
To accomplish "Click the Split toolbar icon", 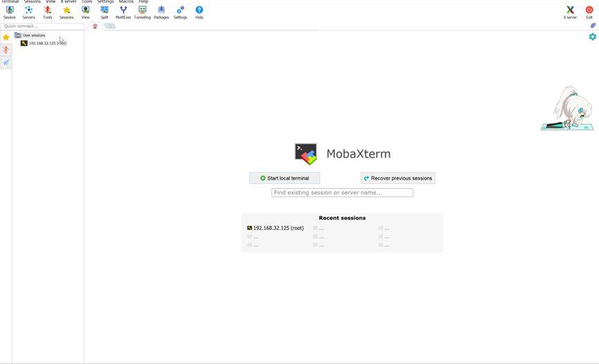I will tap(105, 12).
